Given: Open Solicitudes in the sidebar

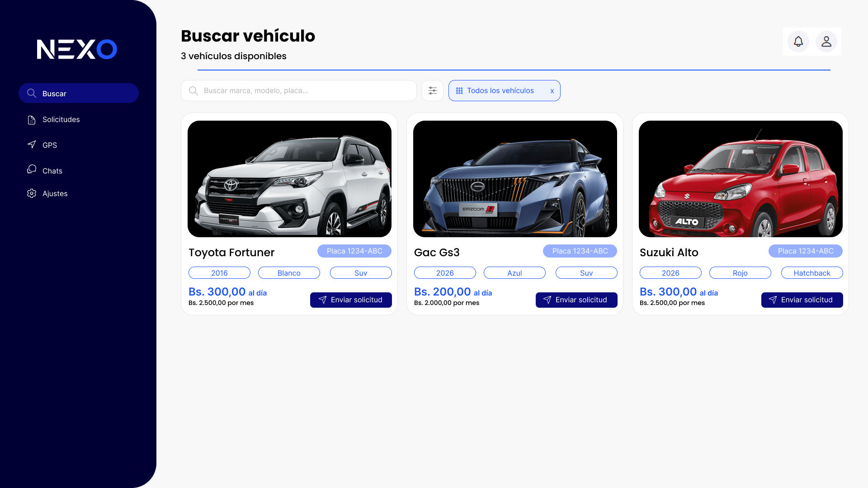Looking at the screenshot, I should [x=61, y=120].
